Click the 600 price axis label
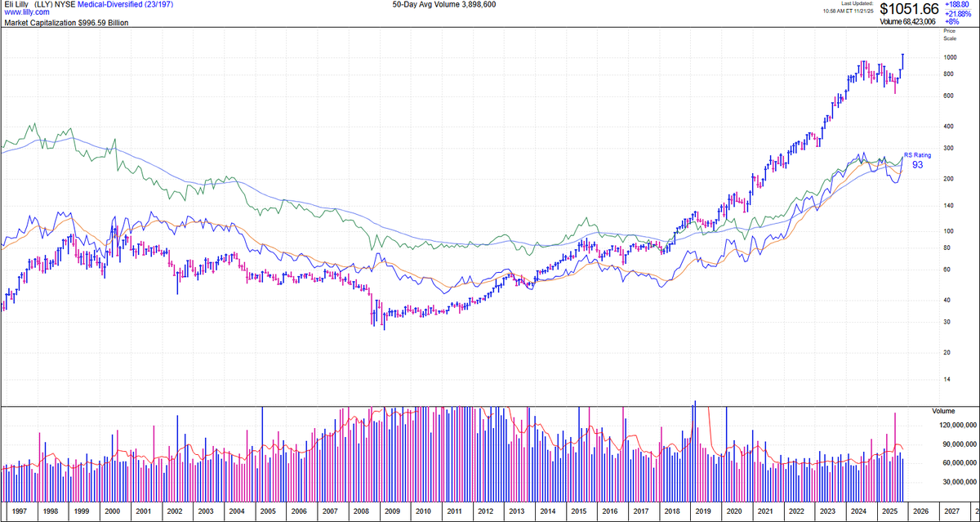This screenshot has width=980, height=522. click(948, 96)
